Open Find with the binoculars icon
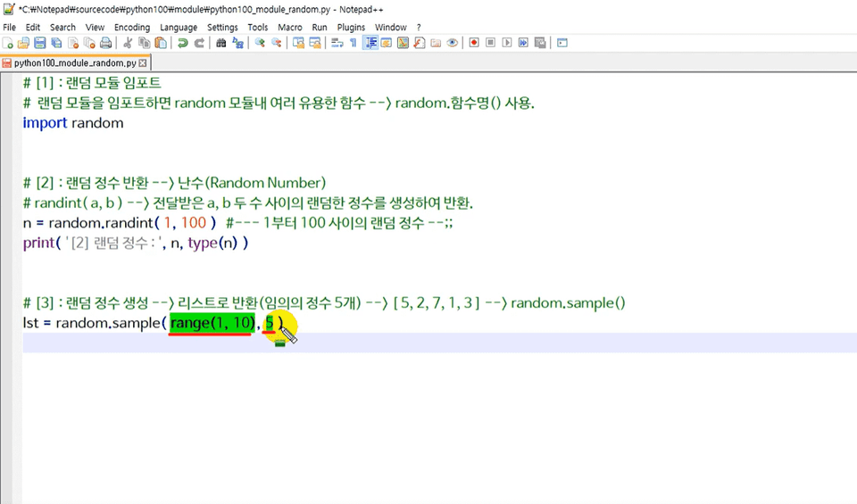Viewport: 857px width, 504px height. click(220, 43)
